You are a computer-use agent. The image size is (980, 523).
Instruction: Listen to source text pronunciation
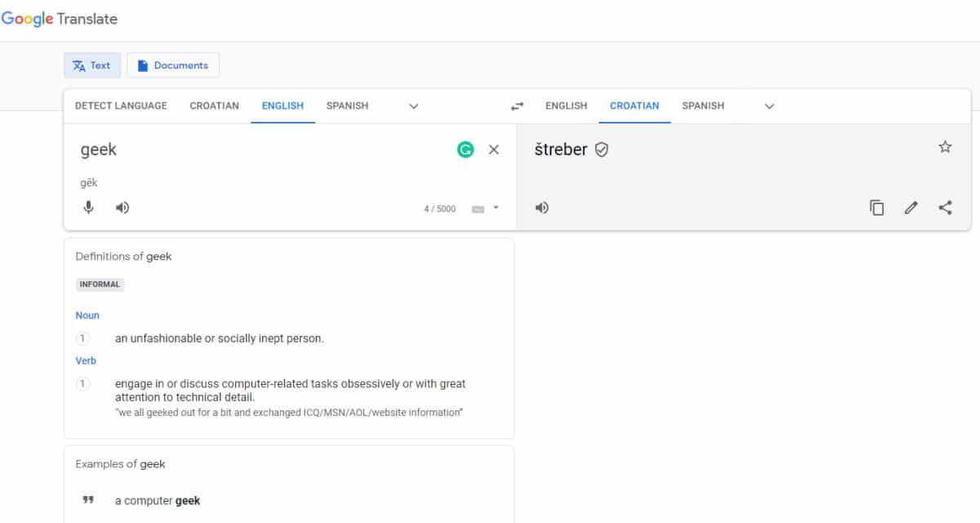122,208
